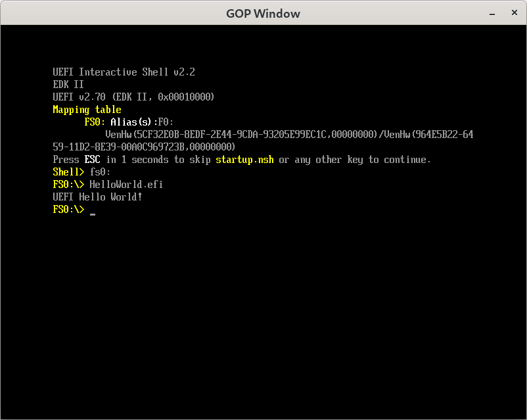Click the yellow 'Mapping table' heading
Image resolution: width=527 pixels, height=420 pixels.
(x=87, y=110)
